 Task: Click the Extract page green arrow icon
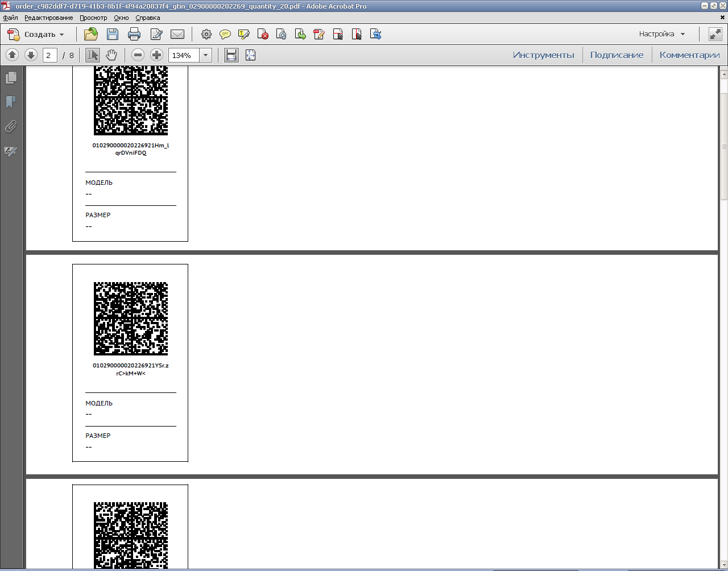[300, 34]
